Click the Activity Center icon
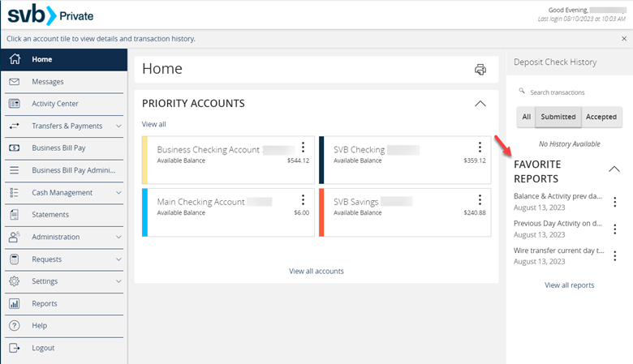 coord(14,104)
